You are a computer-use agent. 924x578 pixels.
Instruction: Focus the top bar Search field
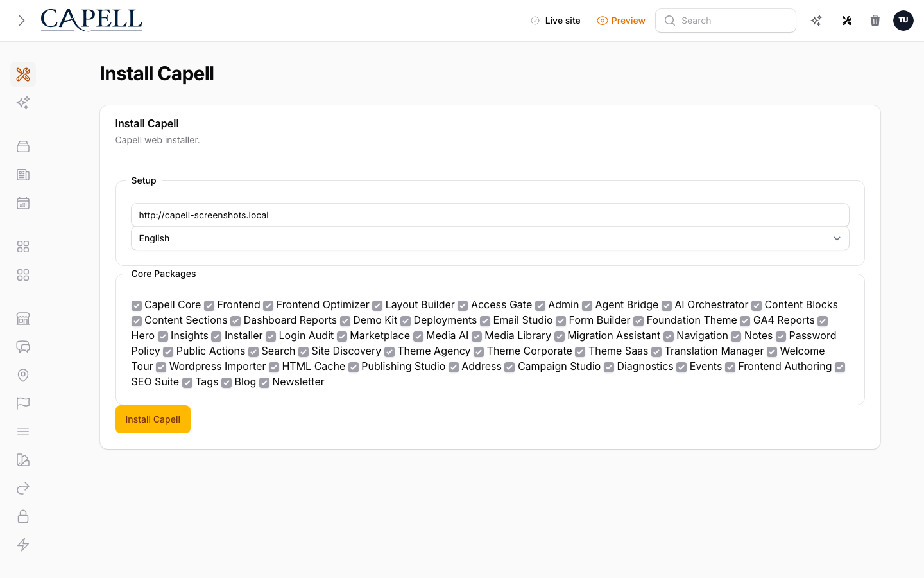click(726, 21)
